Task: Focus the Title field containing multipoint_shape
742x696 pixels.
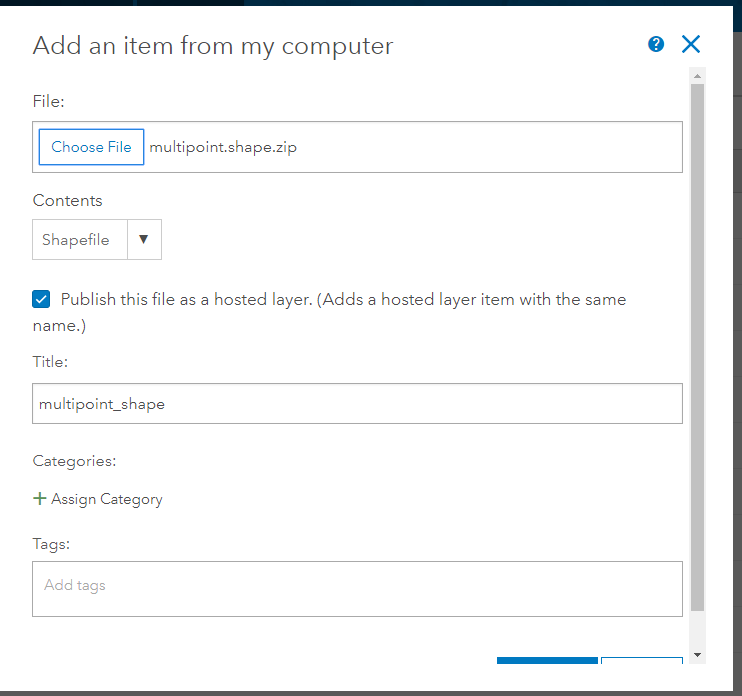Action: point(357,404)
